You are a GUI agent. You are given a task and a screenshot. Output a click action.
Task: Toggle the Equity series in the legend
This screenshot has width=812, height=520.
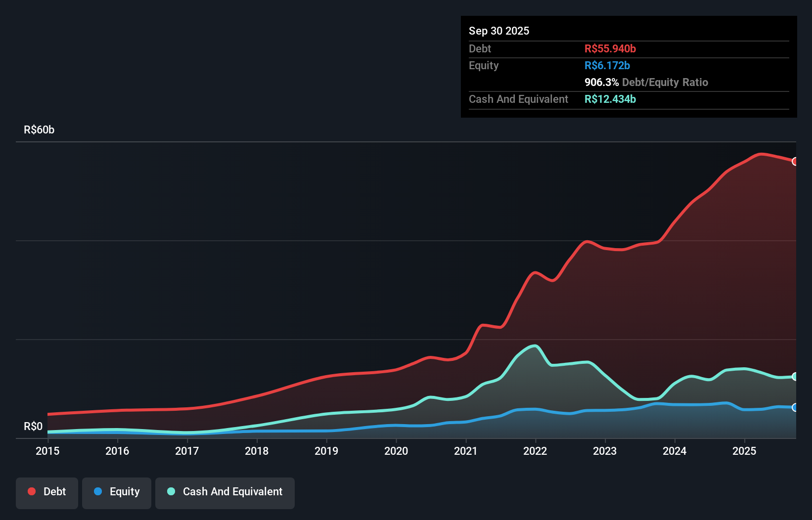tap(116, 492)
